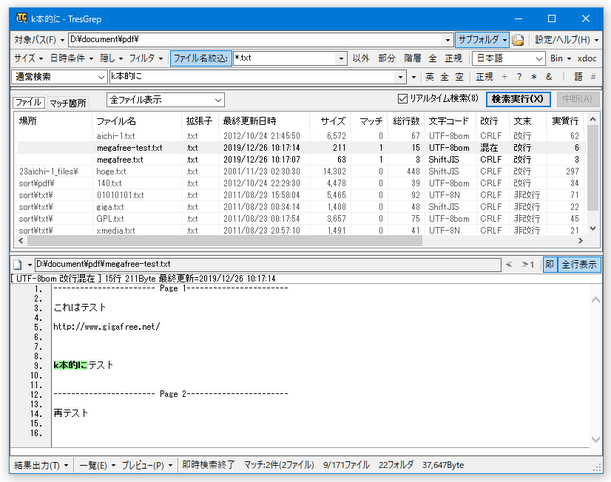
Task: Open 一覧(E) menu
Action: 97,465
